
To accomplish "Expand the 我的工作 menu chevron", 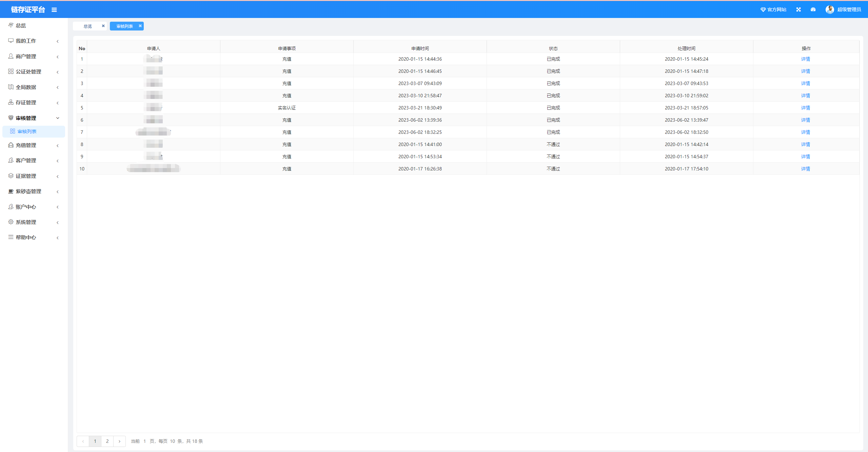I will [x=58, y=41].
